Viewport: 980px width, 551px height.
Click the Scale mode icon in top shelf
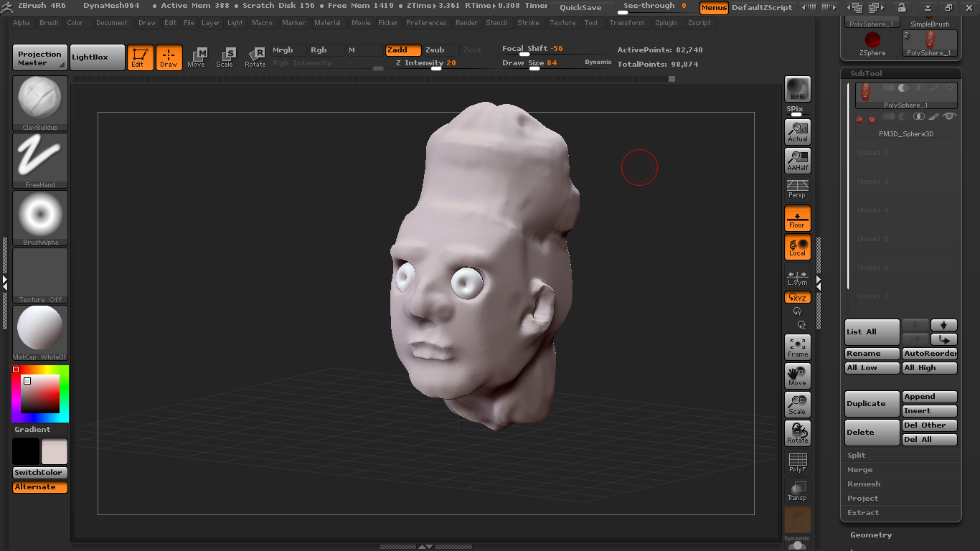(x=225, y=57)
